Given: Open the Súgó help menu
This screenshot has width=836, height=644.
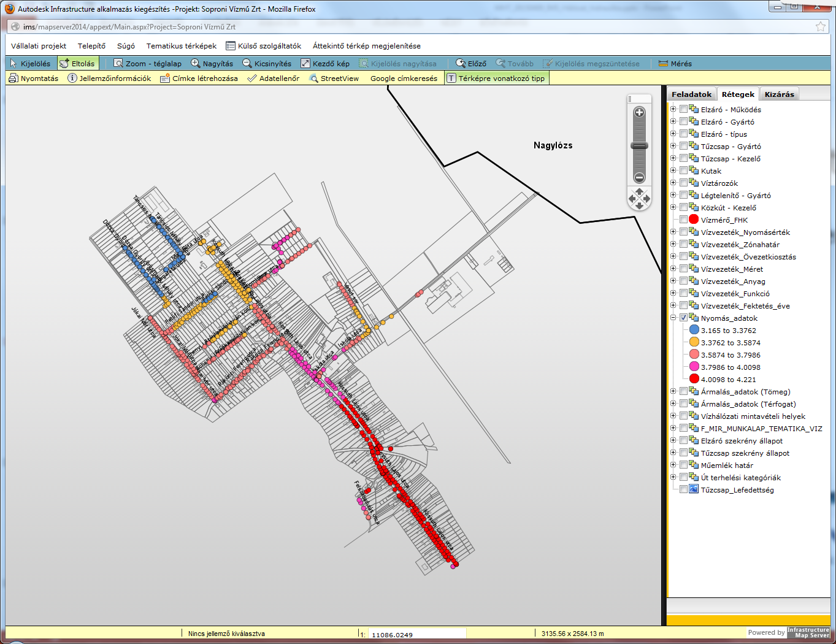Looking at the screenshot, I should point(126,45).
